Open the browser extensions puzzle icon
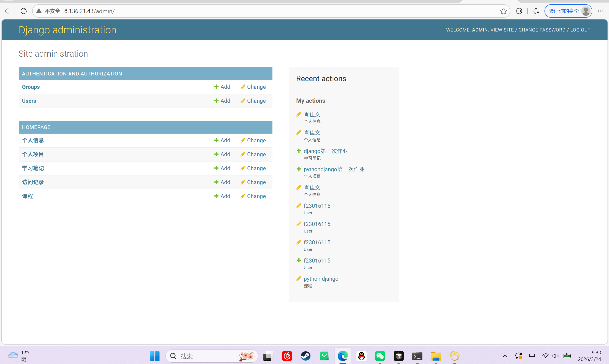 tap(519, 11)
